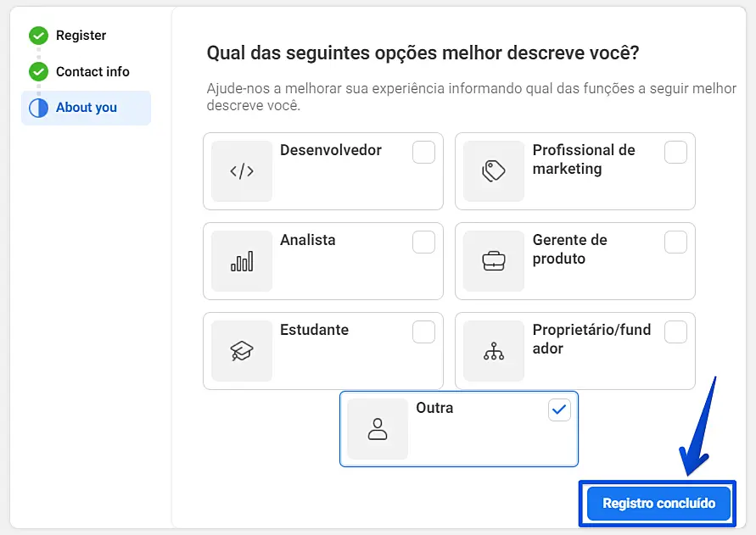This screenshot has width=756, height=535.
Task: Click the marketing price tag icon
Action: tap(494, 171)
